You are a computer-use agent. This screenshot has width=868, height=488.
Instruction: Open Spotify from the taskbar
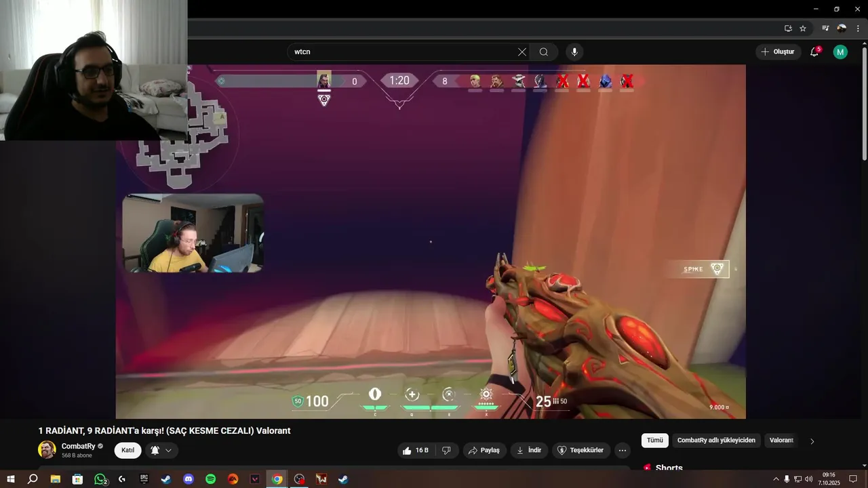211,479
